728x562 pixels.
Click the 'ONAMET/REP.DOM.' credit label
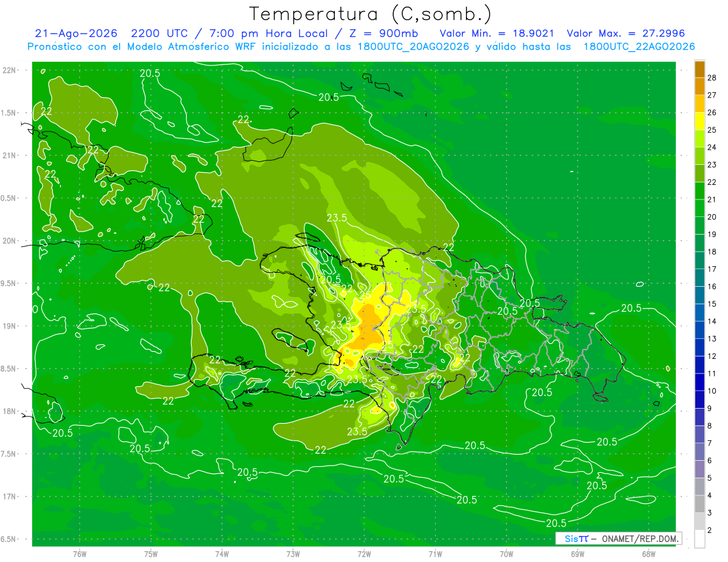[x=640, y=538]
